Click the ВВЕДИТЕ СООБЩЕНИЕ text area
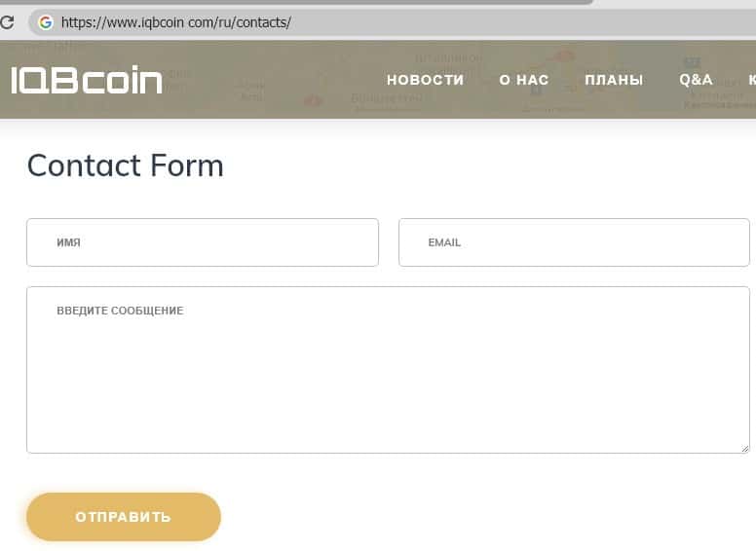The width and height of the screenshot is (756, 551). point(388,370)
